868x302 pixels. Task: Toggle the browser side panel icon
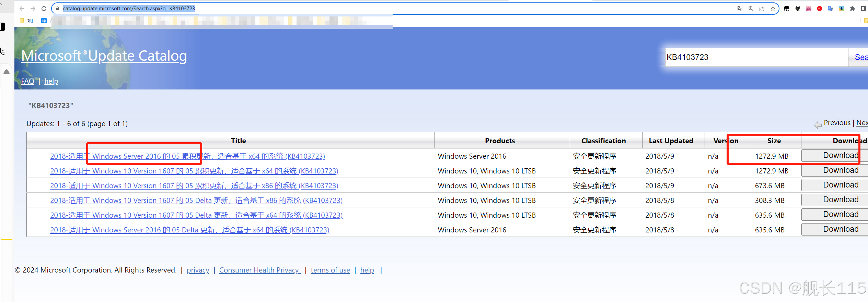pos(864,9)
